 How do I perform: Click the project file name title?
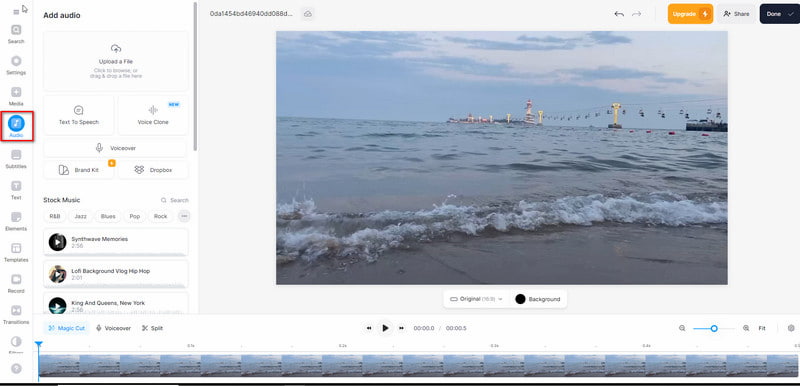[252, 14]
